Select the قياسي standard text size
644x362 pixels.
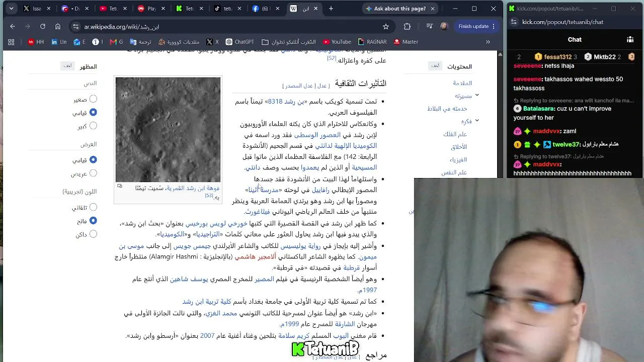pyautogui.click(x=93, y=113)
